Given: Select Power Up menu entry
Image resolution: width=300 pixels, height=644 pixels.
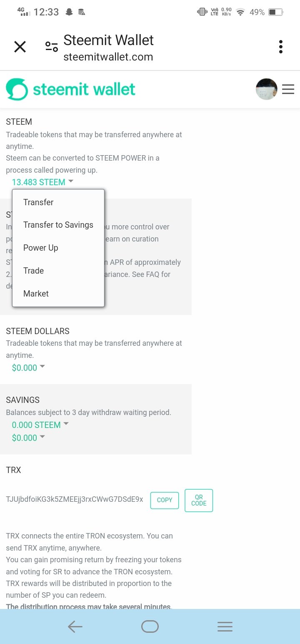Looking at the screenshot, I should pyautogui.click(x=41, y=248).
